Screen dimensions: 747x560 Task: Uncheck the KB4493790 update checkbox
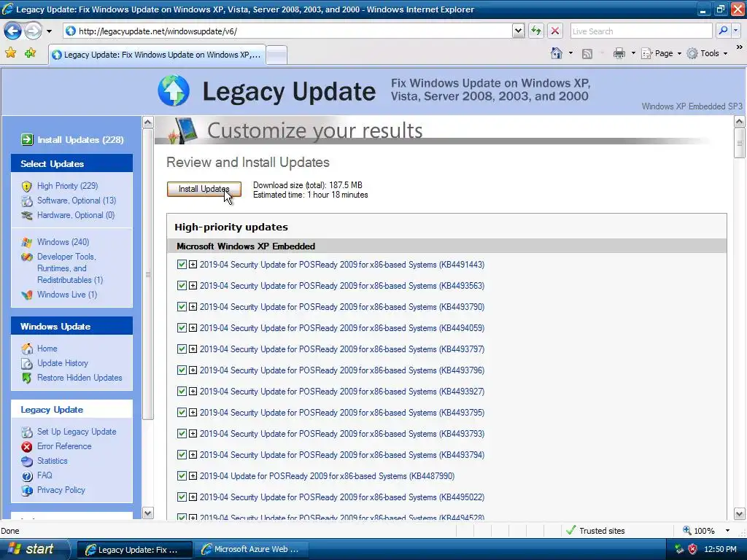click(x=182, y=307)
